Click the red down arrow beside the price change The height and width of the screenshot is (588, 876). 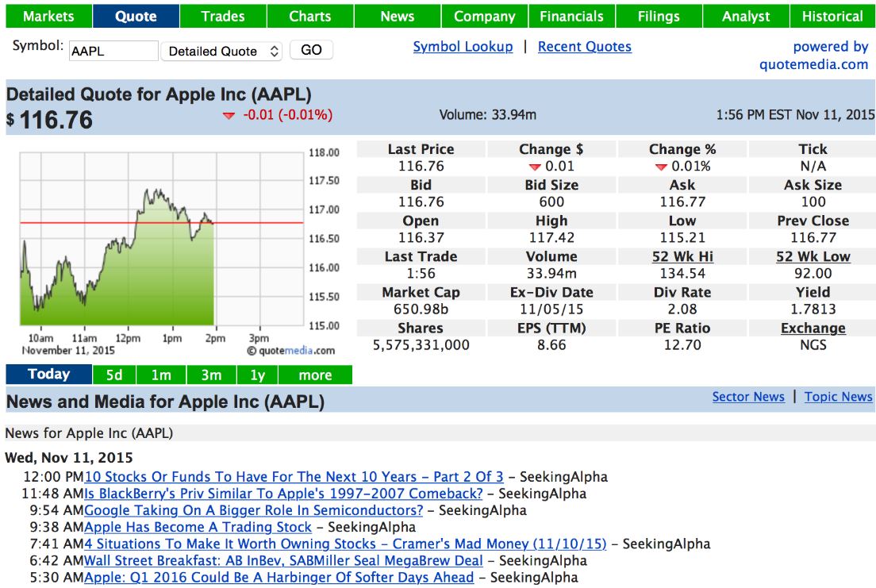(229, 116)
